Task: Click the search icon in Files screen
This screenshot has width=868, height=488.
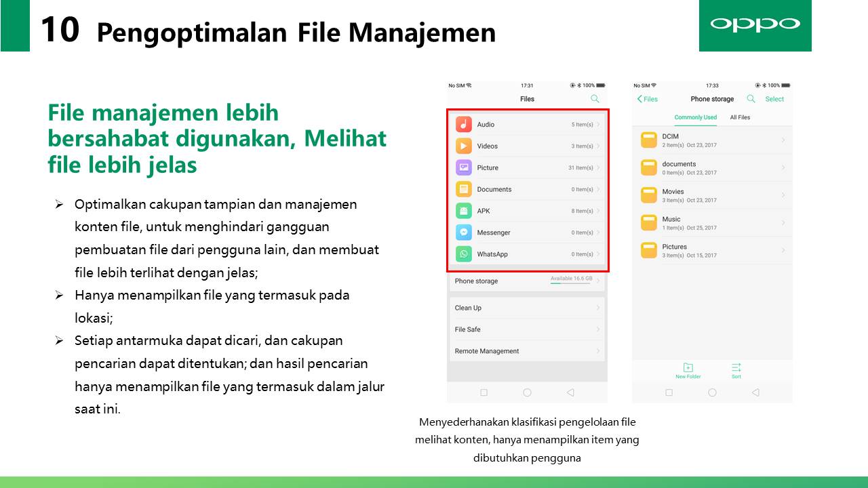Action: [595, 99]
